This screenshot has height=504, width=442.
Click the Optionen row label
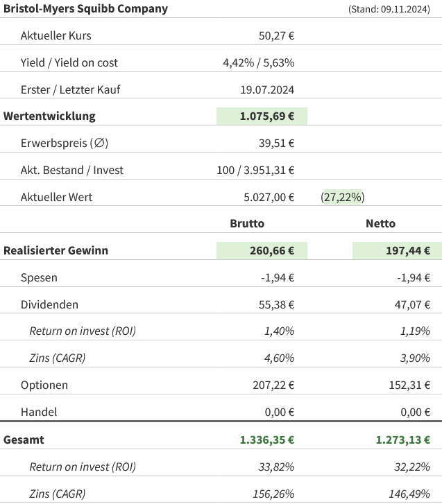click(x=44, y=385)
